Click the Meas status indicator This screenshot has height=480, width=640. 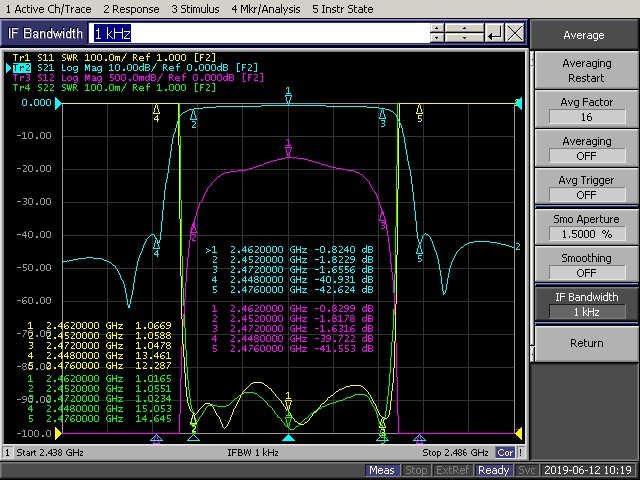[381, 470]
